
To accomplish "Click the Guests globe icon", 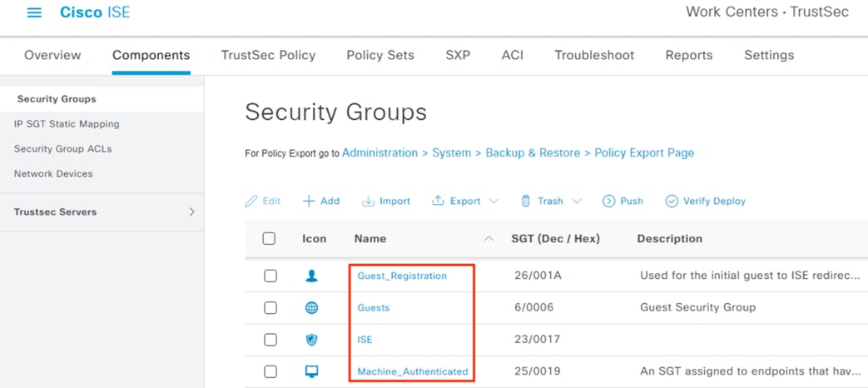I will [312, 308].
